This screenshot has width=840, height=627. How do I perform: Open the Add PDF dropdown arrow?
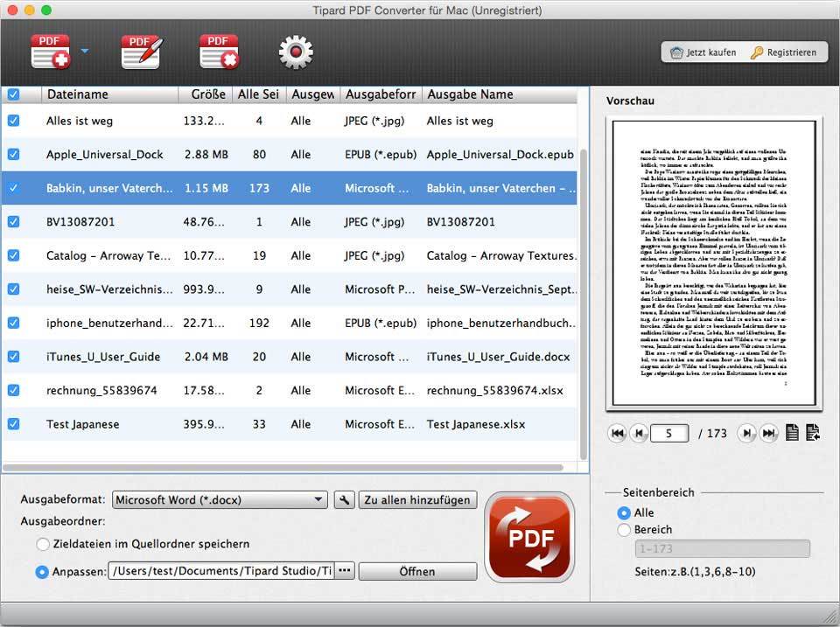pos(85,52)
